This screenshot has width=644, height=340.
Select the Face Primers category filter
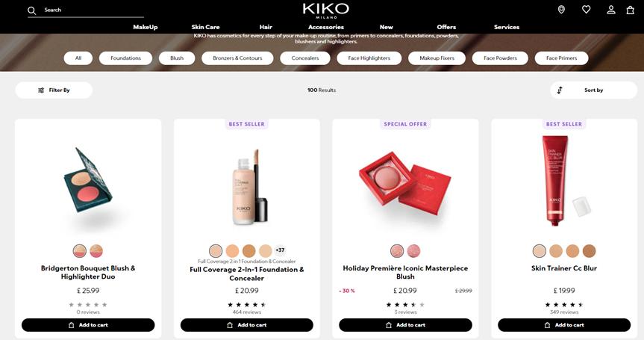click(x=561, y=58)
